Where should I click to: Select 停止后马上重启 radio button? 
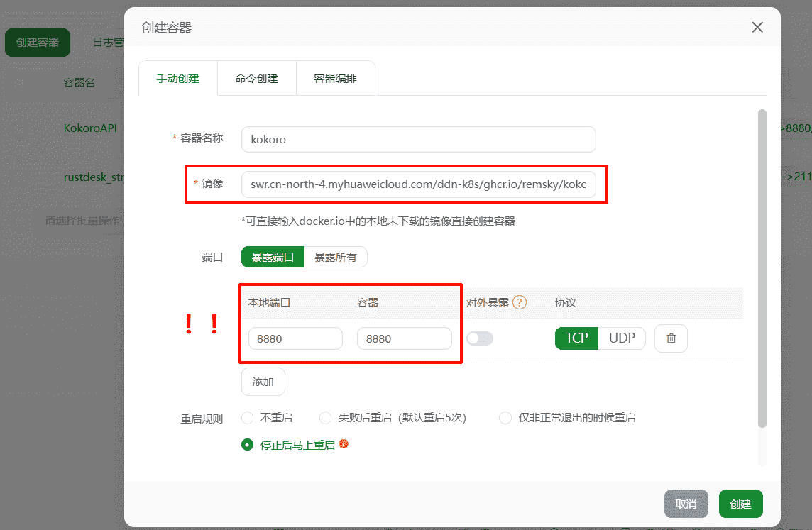(x=247, y=445)
